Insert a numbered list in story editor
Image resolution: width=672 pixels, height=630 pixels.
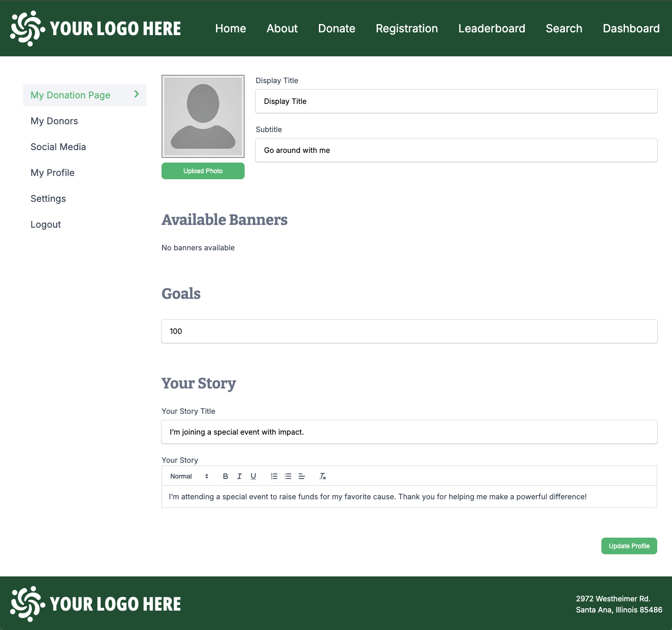pos(274,476)
